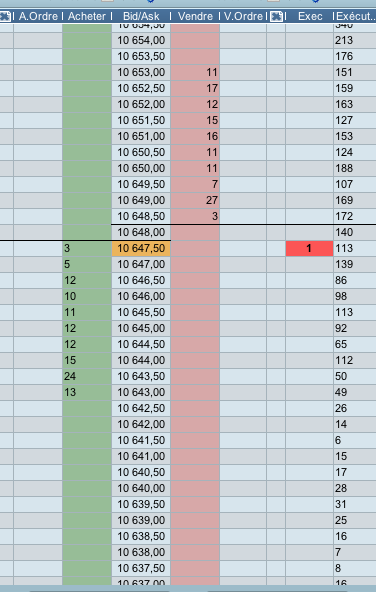Select price cell 10 642,00
This screenshot has height=592, width=376.
click(x=141, y=424)
